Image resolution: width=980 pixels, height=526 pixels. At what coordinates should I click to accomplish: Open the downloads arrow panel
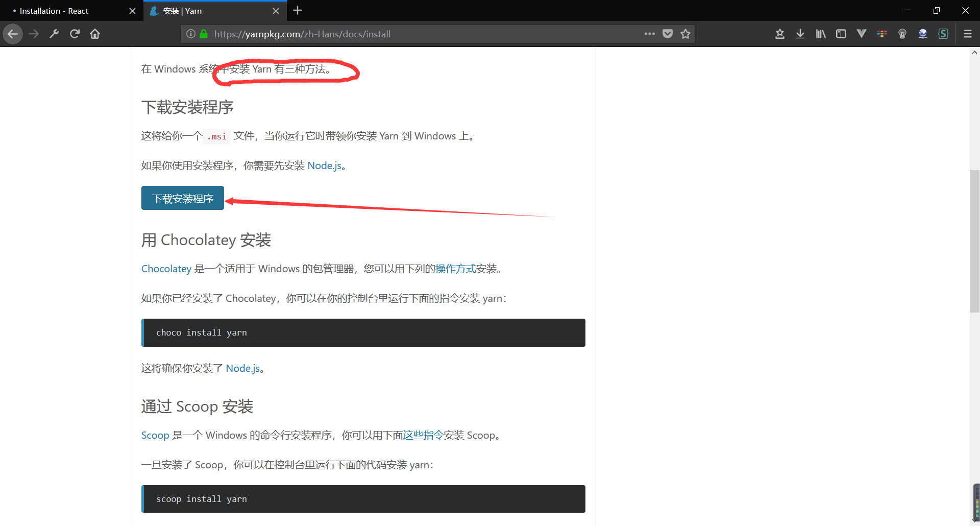click(800, 34)
